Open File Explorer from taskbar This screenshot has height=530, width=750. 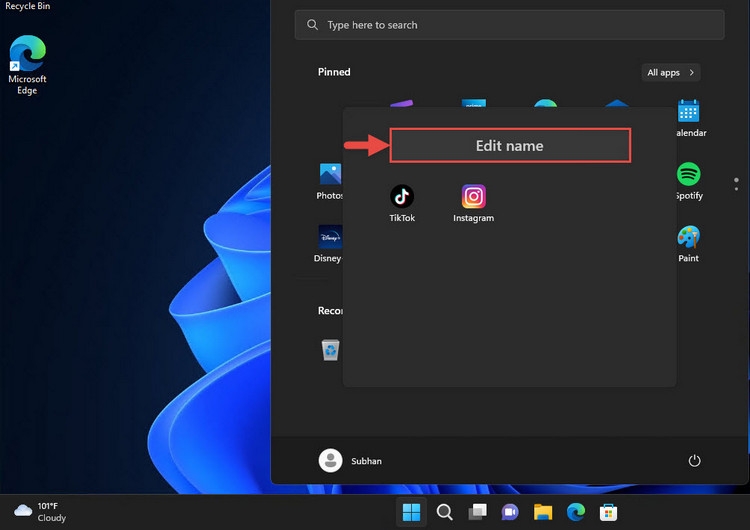tap(543, 512)
